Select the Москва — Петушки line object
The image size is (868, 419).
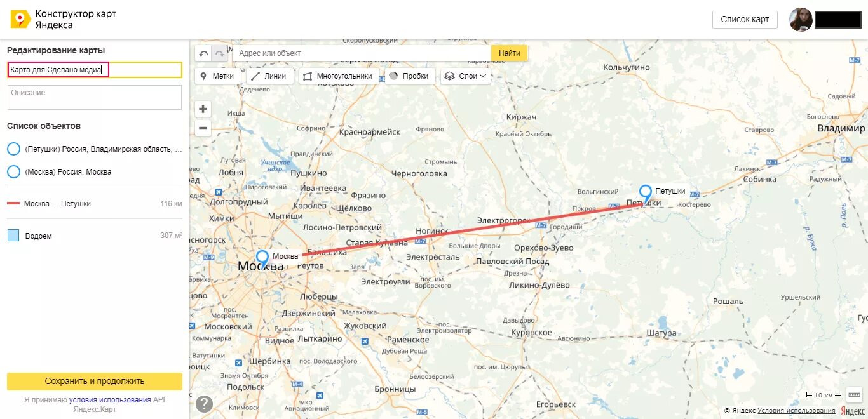tap(95, 204)
